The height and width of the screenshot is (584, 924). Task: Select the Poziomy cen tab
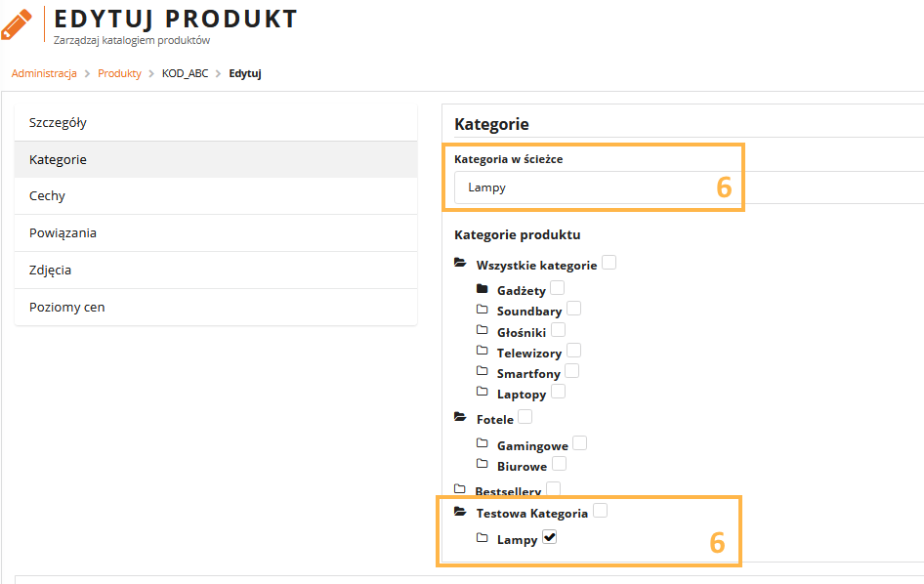click(66, 308)
